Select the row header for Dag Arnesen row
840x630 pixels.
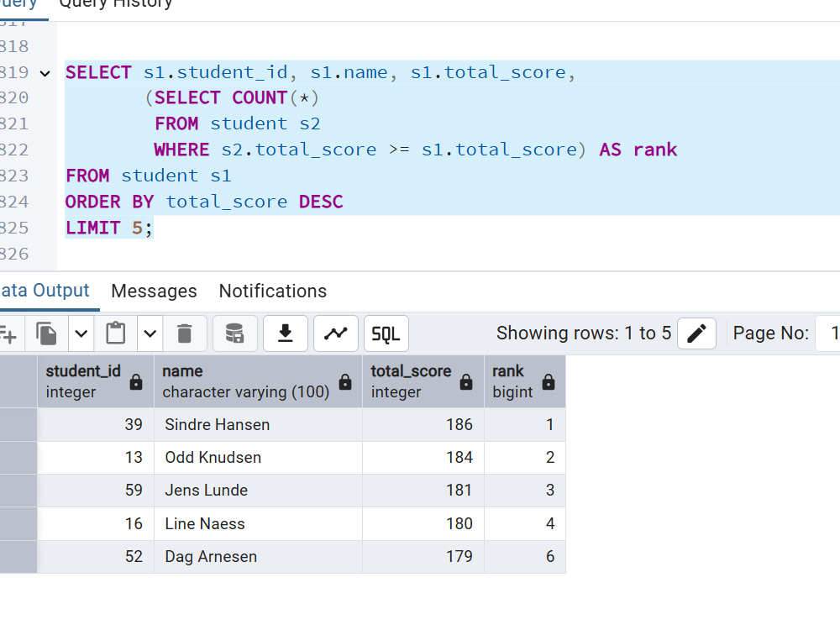[x=18, y=557]
